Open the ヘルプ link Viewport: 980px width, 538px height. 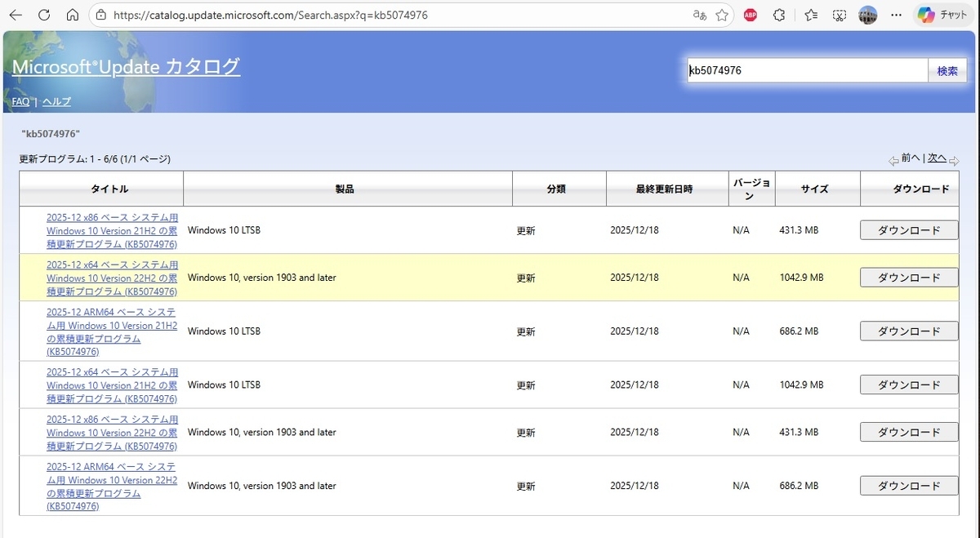click(56, 101)
